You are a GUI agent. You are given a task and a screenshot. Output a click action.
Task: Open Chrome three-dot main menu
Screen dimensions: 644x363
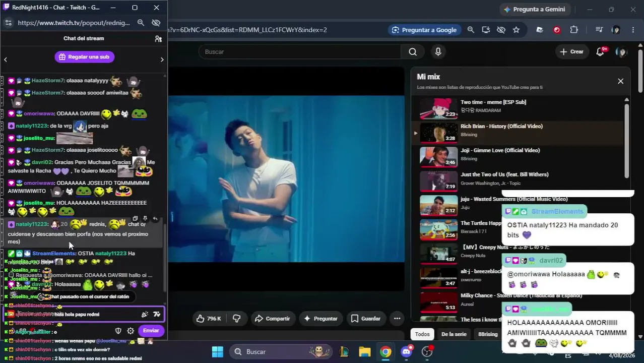[633, 30]
